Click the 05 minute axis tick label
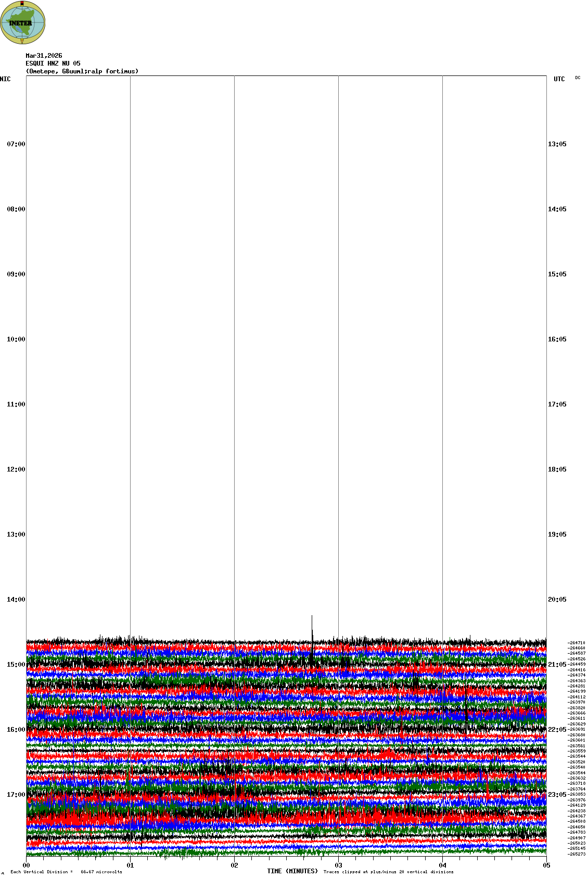 (546, 865)
